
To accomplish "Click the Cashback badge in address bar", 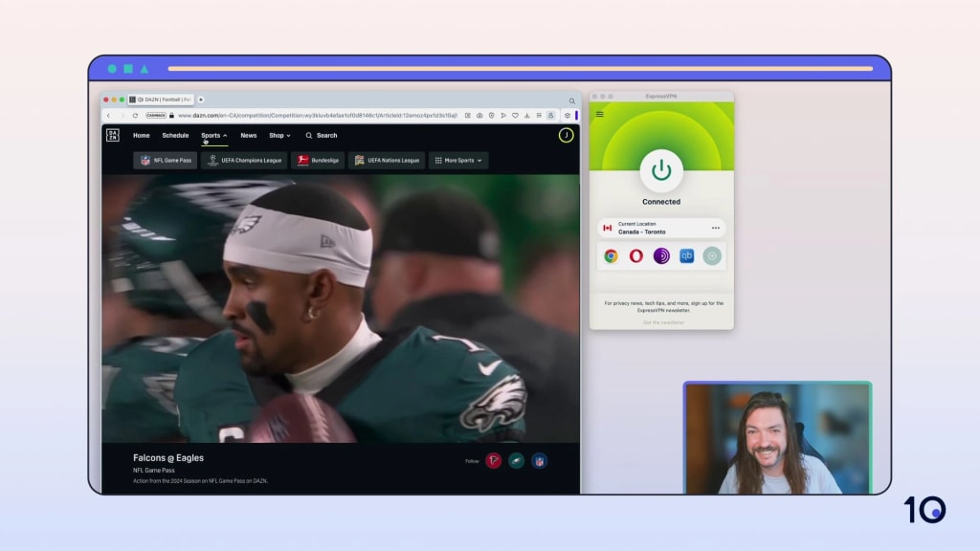I will [x=156, y=116].
